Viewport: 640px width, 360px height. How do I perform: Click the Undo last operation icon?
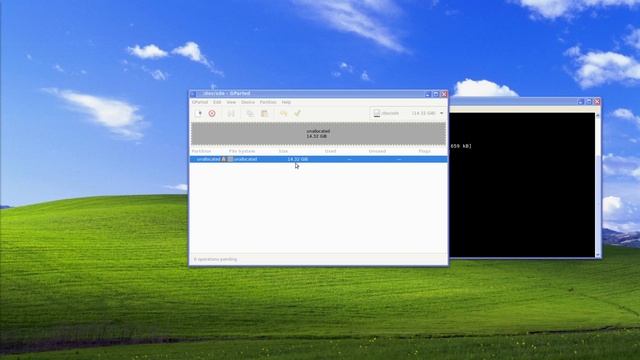coord(283,113)
